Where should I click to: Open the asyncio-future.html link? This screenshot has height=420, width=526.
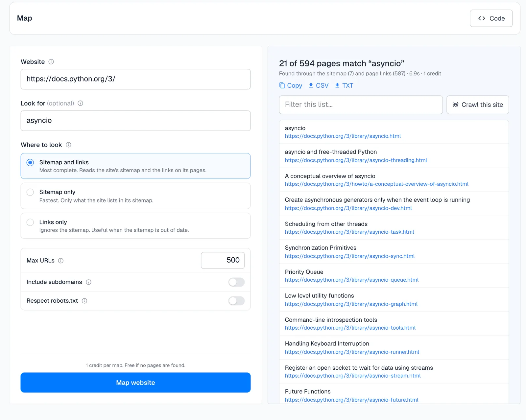click(x=351, y=400)
